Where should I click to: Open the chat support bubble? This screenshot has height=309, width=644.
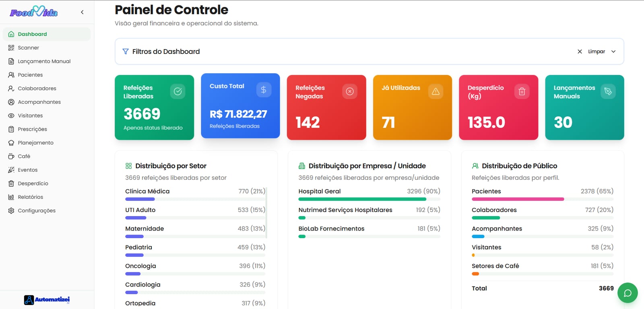pos(627,293)
